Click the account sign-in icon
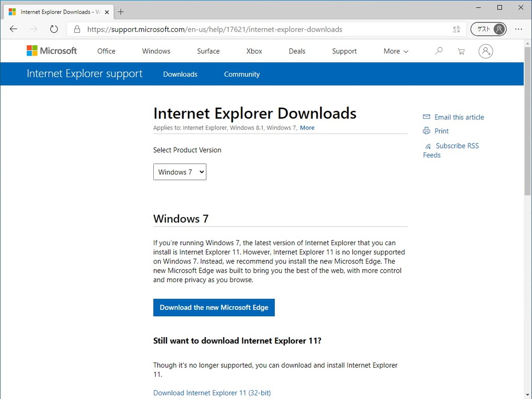The image size is (532, 399). pyautogui.click(x=485, y=51)
